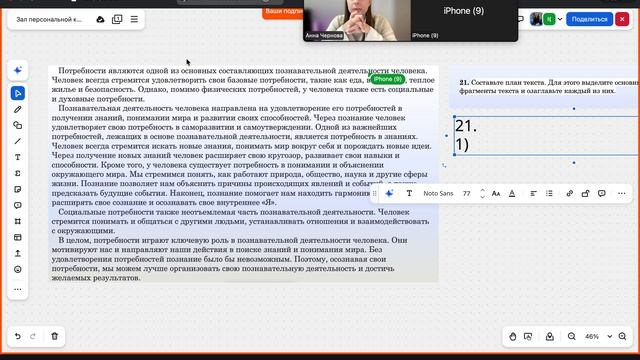This screenshot has width=640, height=360.
Task: Click the orange 'Ваши подпи...' button
Action: coord(283,12)
